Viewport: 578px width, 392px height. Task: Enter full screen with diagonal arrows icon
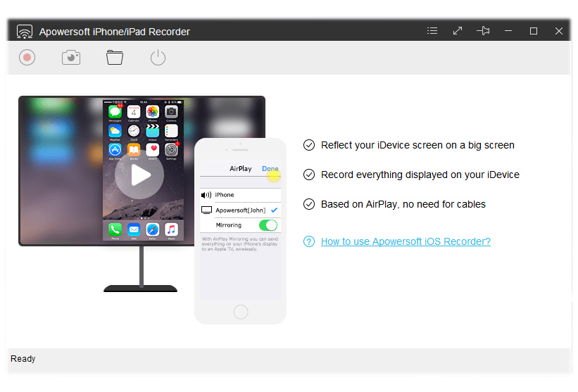click(458, 31)
